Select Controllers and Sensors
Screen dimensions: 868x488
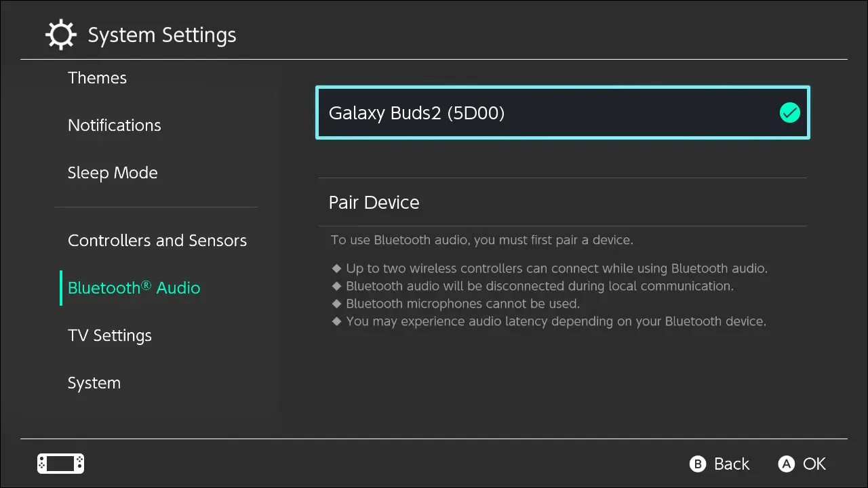157,241
